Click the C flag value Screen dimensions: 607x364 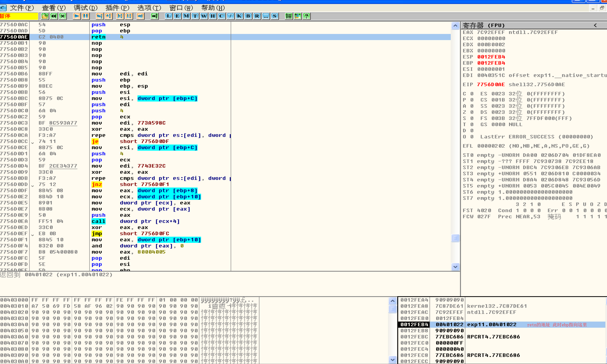[472, 94]
